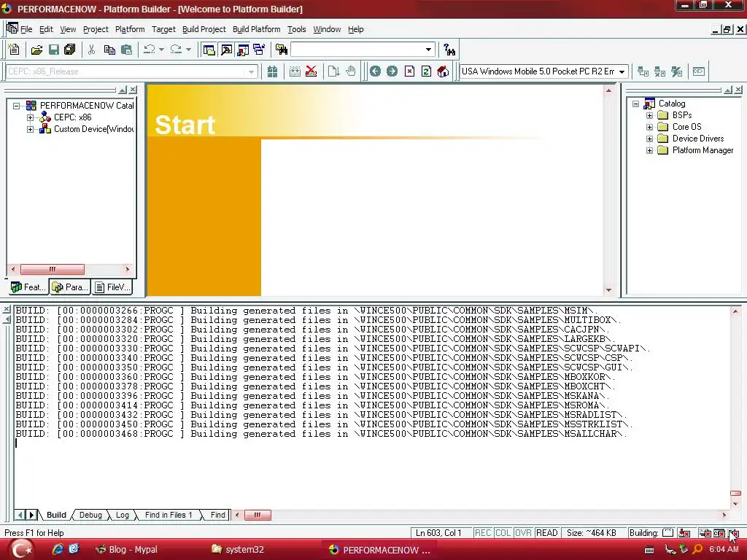Image resolution: width=747 pixels, height=560 pixels.
Task: Open the Tools menu
Action: click(296, 29)
